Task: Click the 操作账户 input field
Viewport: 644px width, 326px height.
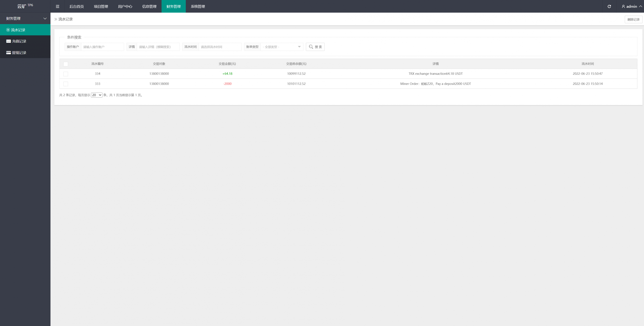Action: 102,47
